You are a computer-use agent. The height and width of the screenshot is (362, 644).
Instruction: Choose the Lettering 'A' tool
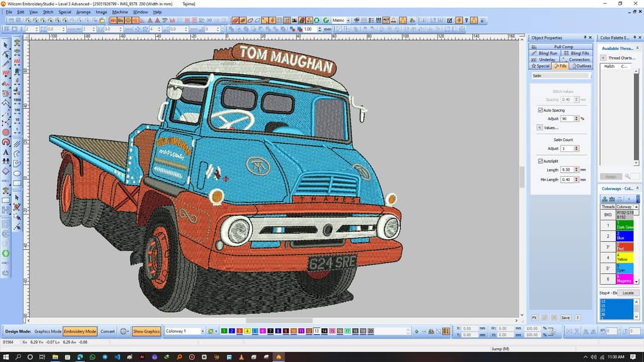[x=6, y=152]
